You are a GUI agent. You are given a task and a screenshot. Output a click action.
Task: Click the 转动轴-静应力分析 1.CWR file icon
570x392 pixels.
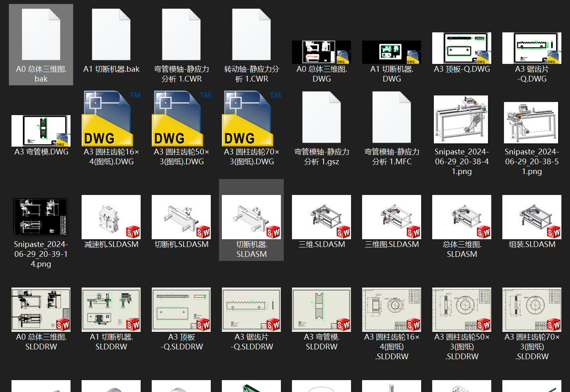click(x=251, y=34)
